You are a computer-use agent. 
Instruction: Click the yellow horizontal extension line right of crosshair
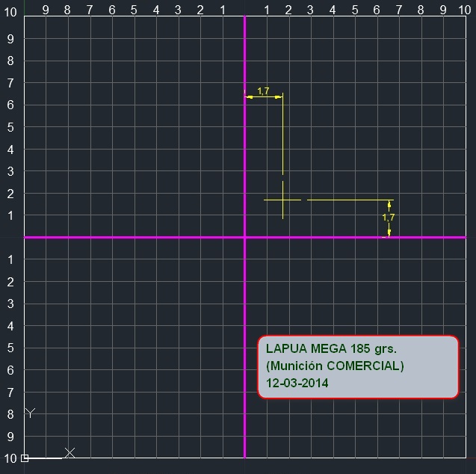(347, 200)
